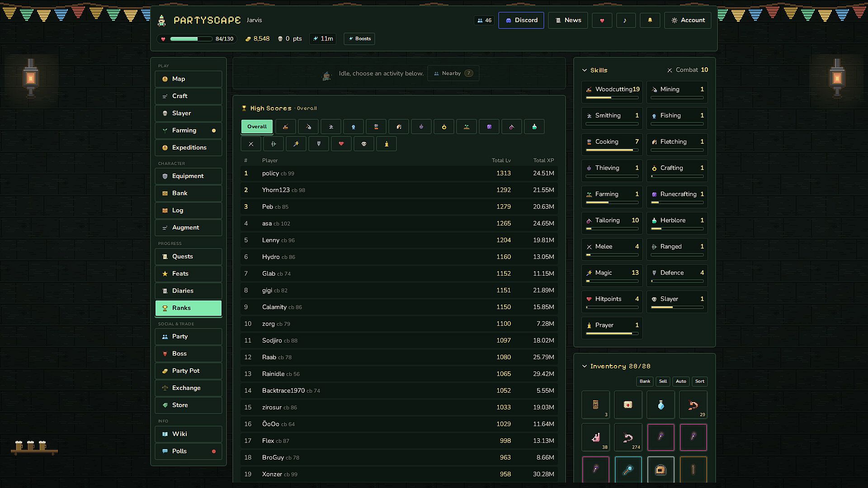Open the Discord link
This screenshot has width=868, height=488.
pos(521,20)
